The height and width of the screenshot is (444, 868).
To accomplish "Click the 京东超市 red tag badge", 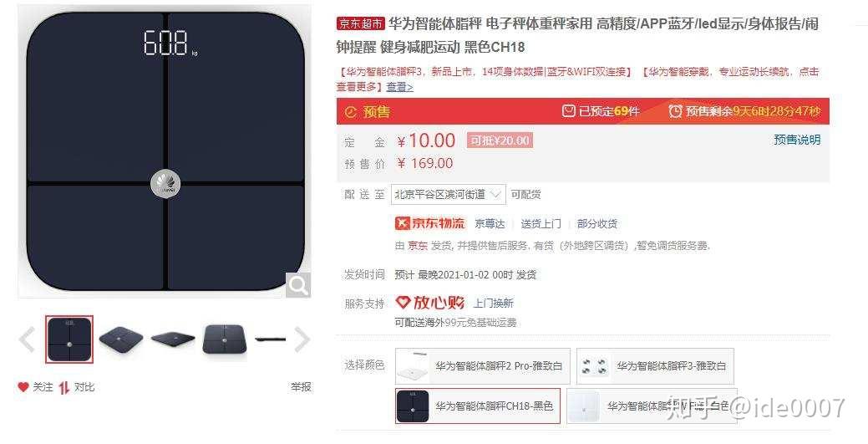I will pos(360,24).
